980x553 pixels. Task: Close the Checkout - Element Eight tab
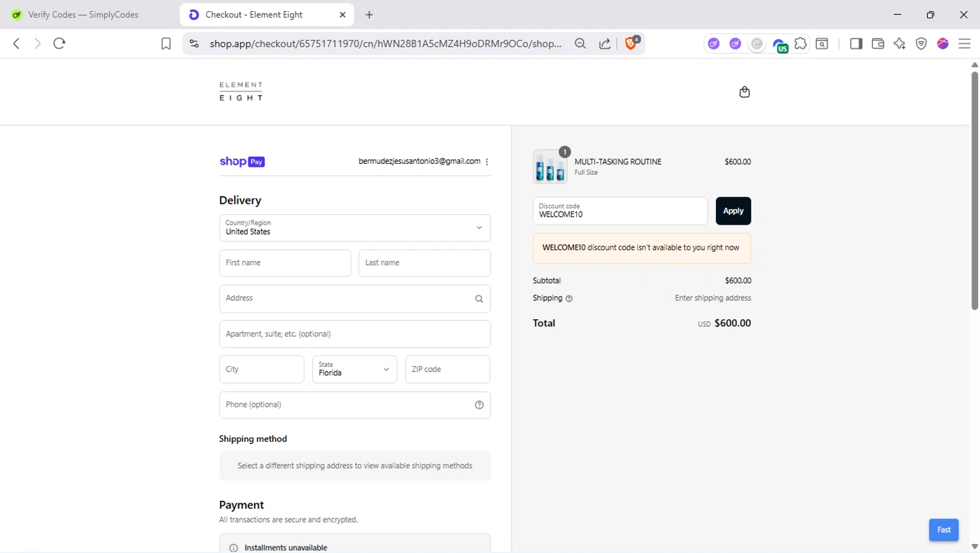(x=342, y=14)
